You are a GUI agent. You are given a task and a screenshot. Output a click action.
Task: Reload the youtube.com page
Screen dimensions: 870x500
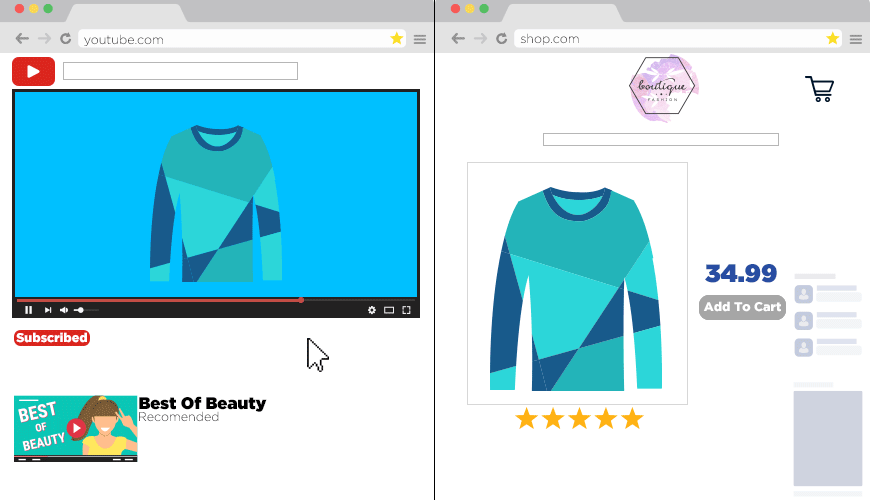click(66, 39)
